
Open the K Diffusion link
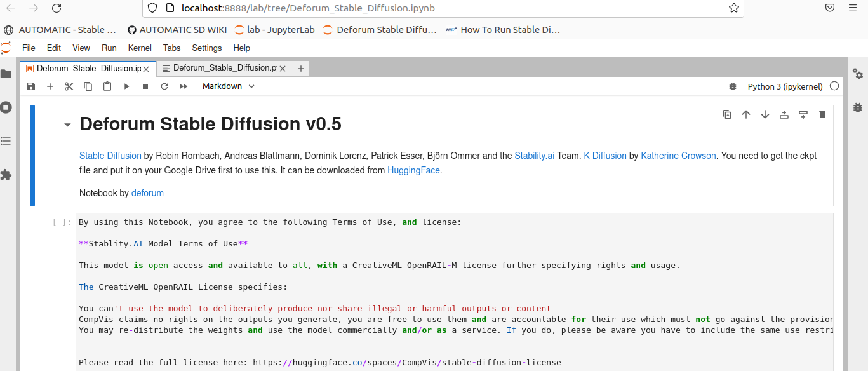pos(605,156)
